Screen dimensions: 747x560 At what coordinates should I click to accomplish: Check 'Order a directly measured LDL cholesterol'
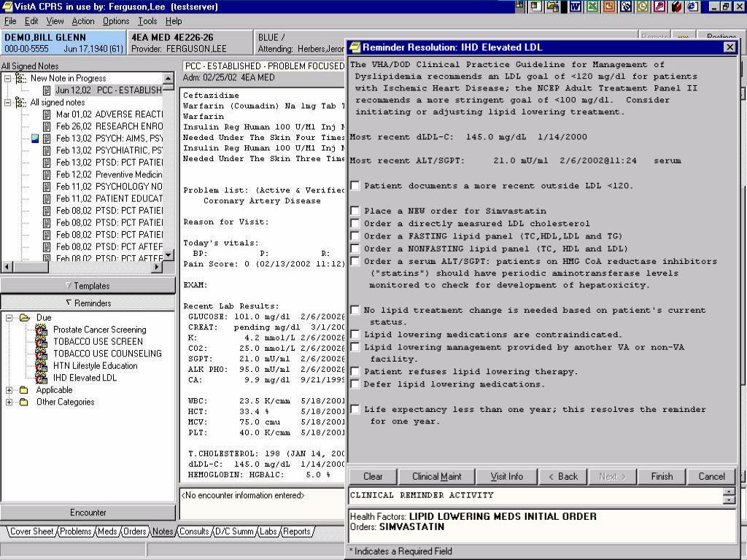355,223
